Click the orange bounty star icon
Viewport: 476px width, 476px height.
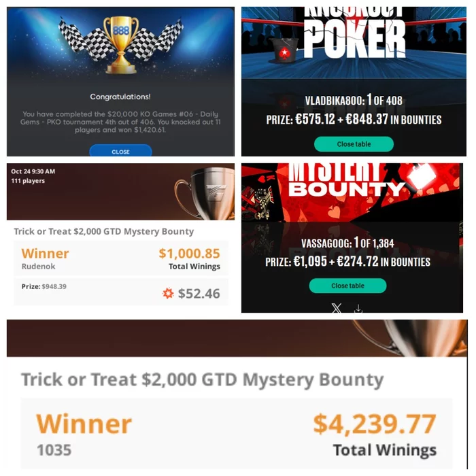tap(168, 293)
